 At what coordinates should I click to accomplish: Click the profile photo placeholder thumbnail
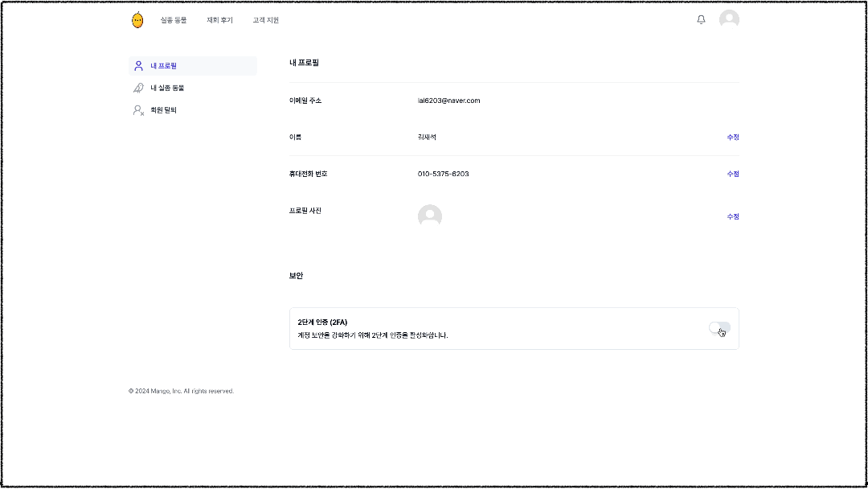coord(430,216)
